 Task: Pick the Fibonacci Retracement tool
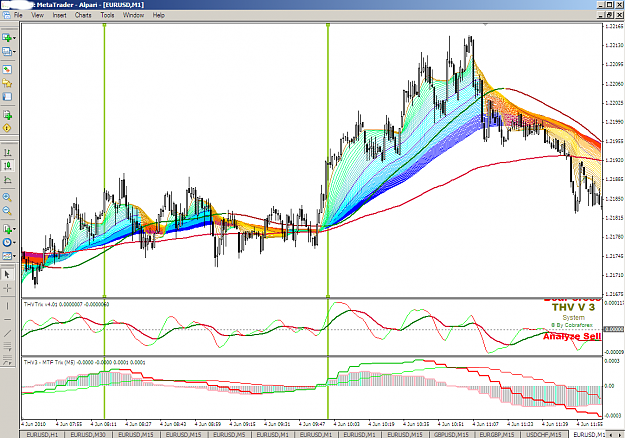pyautogui.click(x=7, y=361)
